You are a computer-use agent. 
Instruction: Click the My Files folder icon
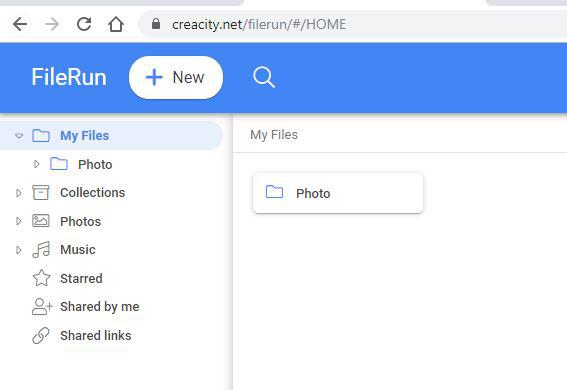pos(41,136)
